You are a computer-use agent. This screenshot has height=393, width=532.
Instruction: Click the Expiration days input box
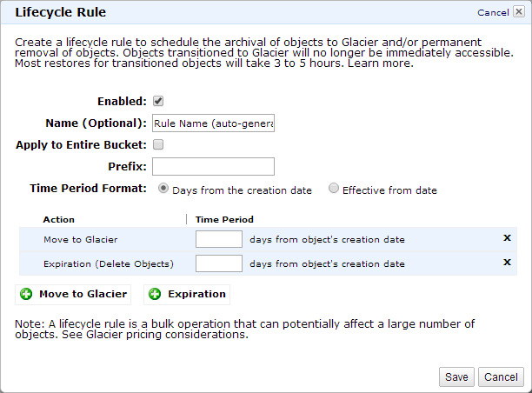pos(219,263)
